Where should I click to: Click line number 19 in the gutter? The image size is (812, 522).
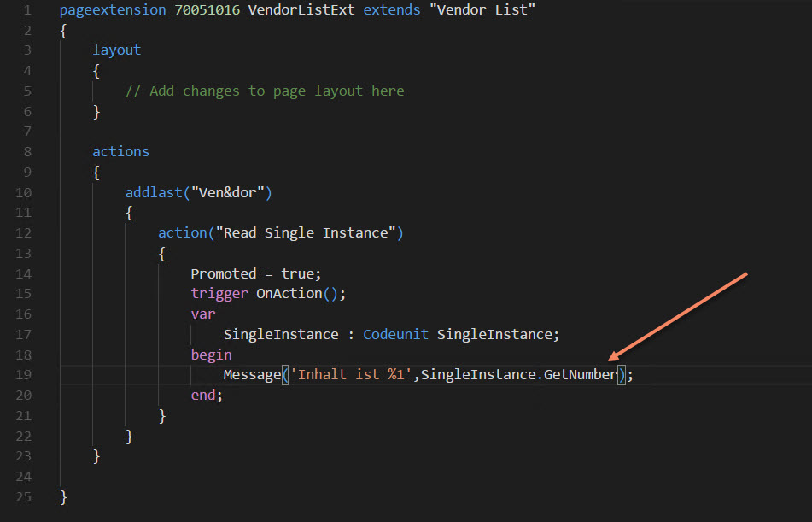tap(24, 374)
